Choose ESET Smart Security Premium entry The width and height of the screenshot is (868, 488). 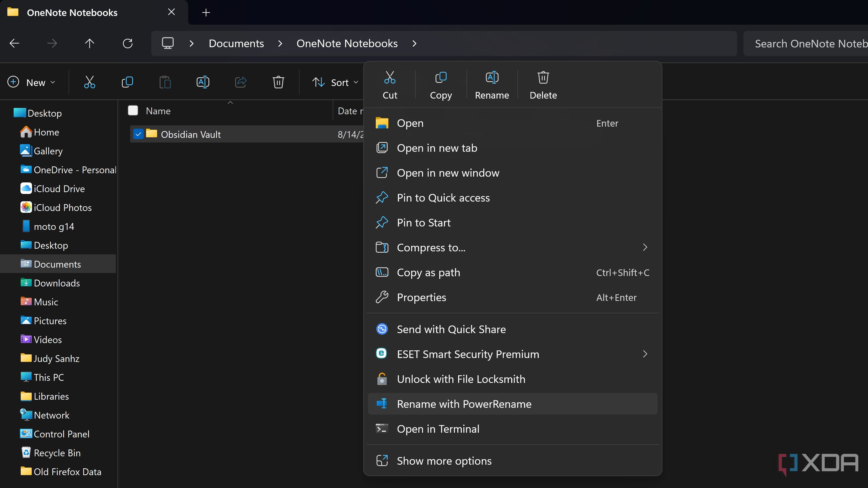(512, 354)
